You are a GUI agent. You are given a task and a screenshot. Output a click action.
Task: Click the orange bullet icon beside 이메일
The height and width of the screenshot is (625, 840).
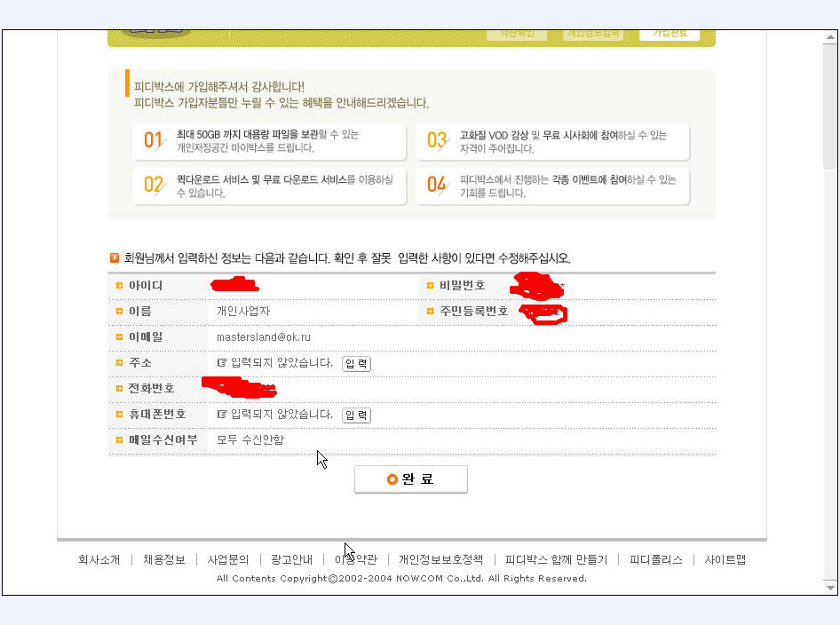[119, 337]
